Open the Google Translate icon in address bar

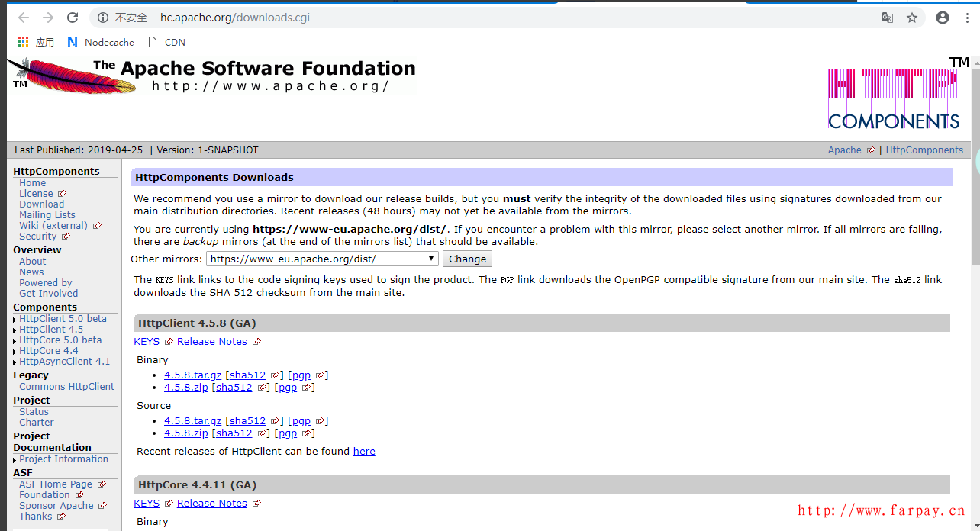pos(888,18)
